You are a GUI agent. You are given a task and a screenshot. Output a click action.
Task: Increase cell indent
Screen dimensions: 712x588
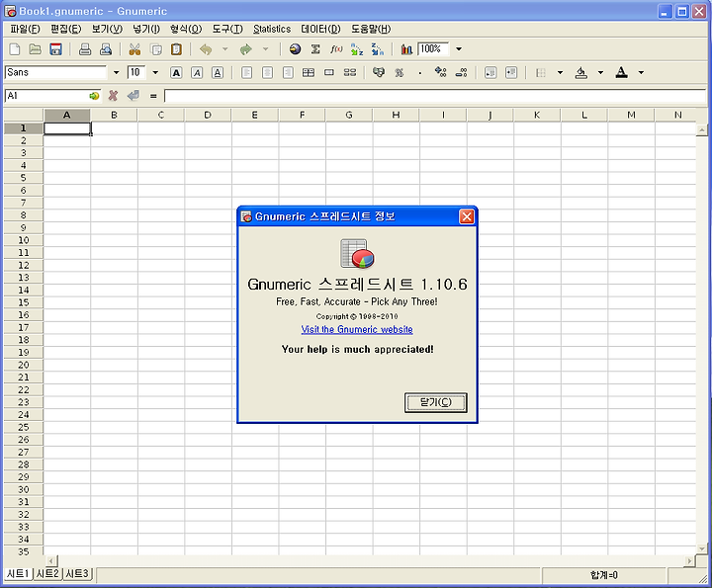point(511,72)
